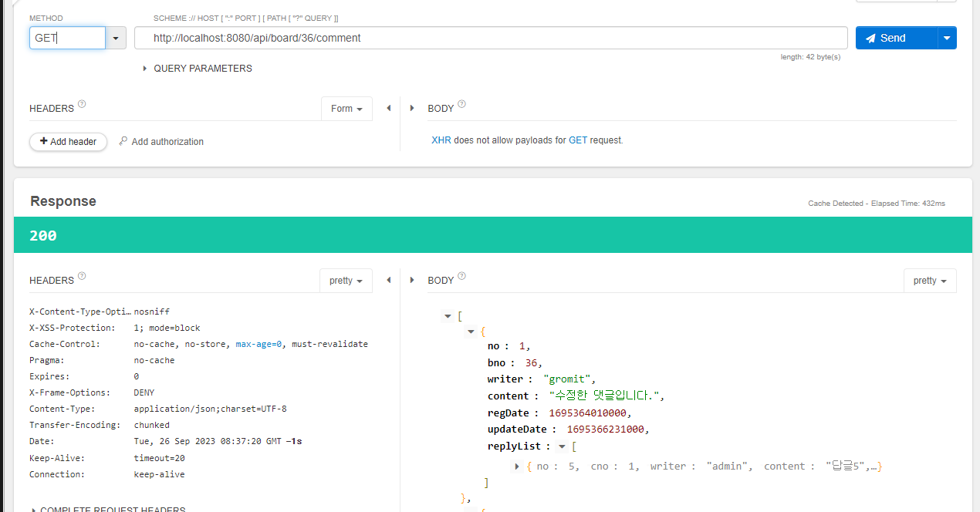The height and width of the screenshot is (512, 980).
Task: Click the request HEADERS help icon
Action: coord(82,104)
